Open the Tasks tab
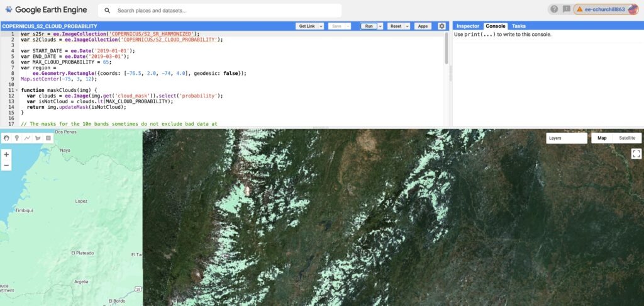The image size is (644, 306). coord(519,26)
